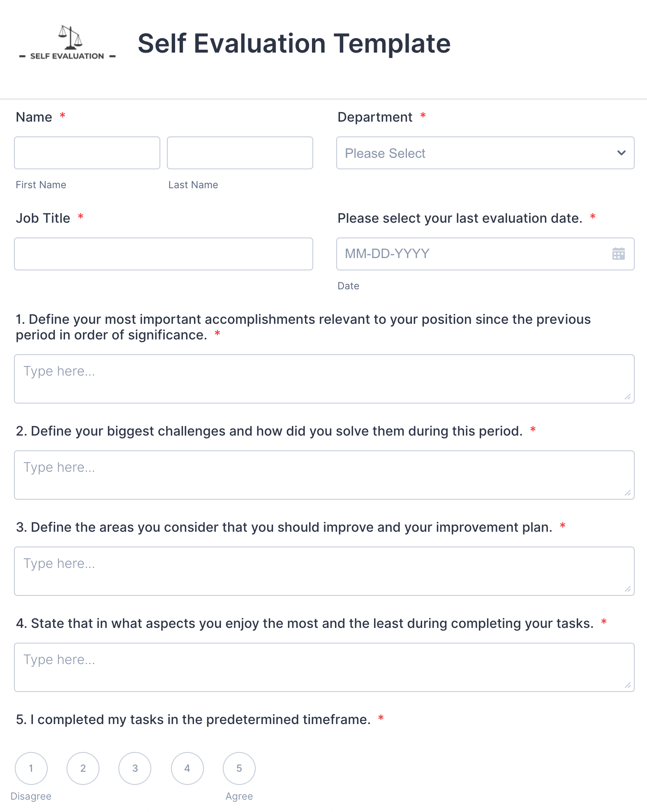Select rating 2 for timeframe question

83,768
